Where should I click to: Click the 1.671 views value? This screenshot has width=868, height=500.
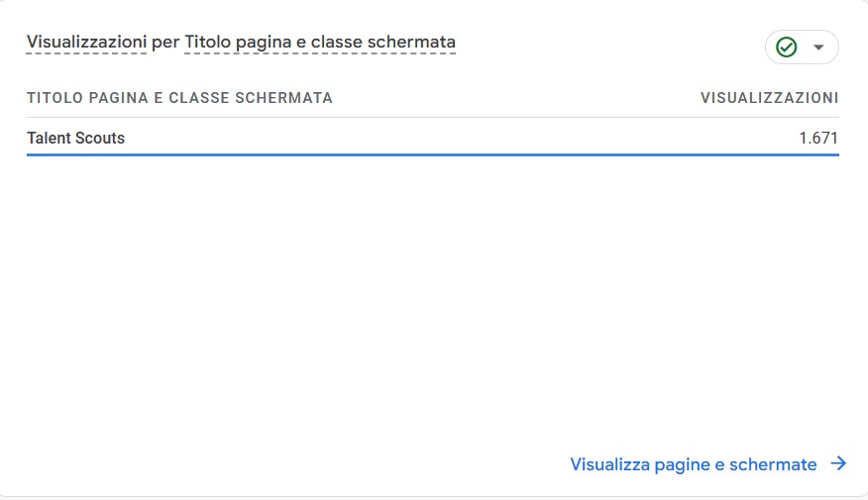pyautogui.click(x=818, y=139)
